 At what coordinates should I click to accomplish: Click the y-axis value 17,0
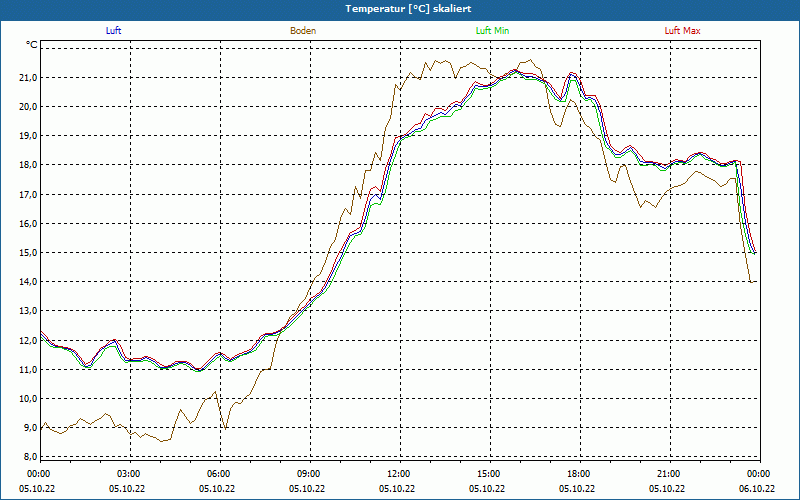(x=29, y=194)
